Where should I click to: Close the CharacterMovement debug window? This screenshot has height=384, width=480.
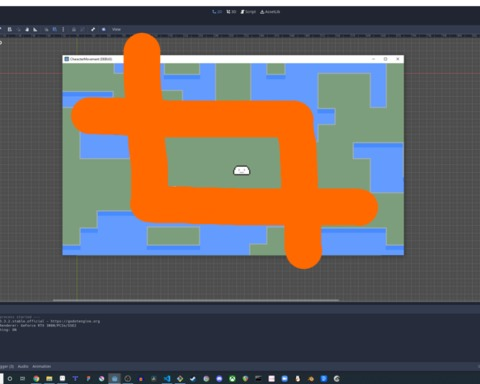click(x=398, y=59)
